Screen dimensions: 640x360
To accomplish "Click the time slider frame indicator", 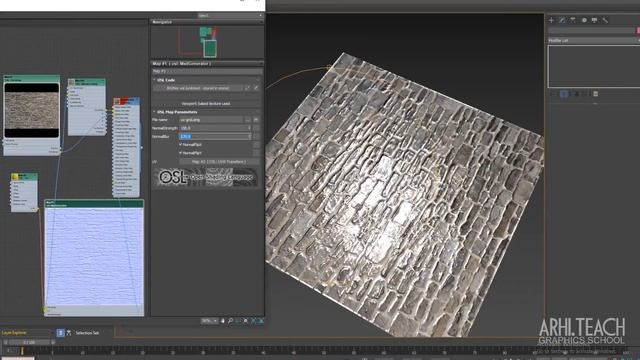I will pyautogui.click(x=29, y=342).
